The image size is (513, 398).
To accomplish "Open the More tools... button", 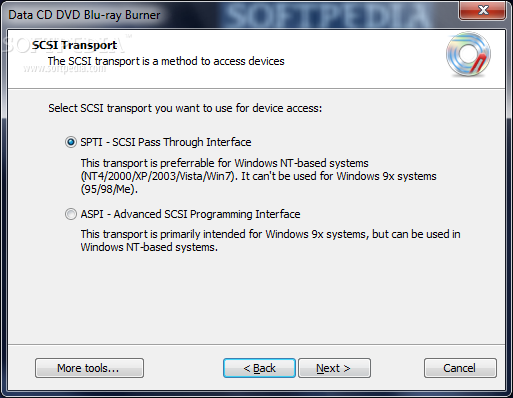I will (x=89, y=368).
